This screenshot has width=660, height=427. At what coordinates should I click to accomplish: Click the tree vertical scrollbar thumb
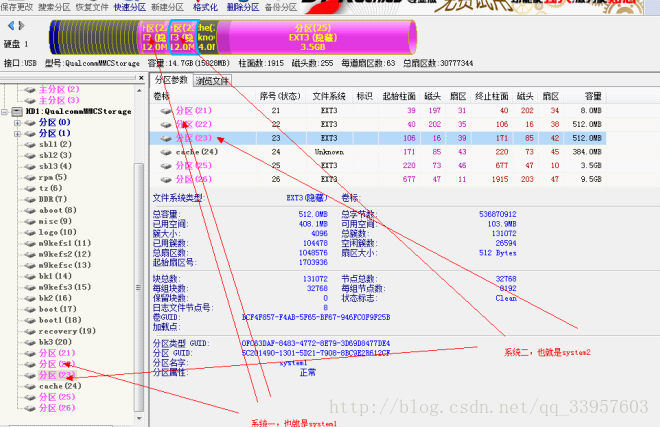pyautogui.click(x=139, y=287)
